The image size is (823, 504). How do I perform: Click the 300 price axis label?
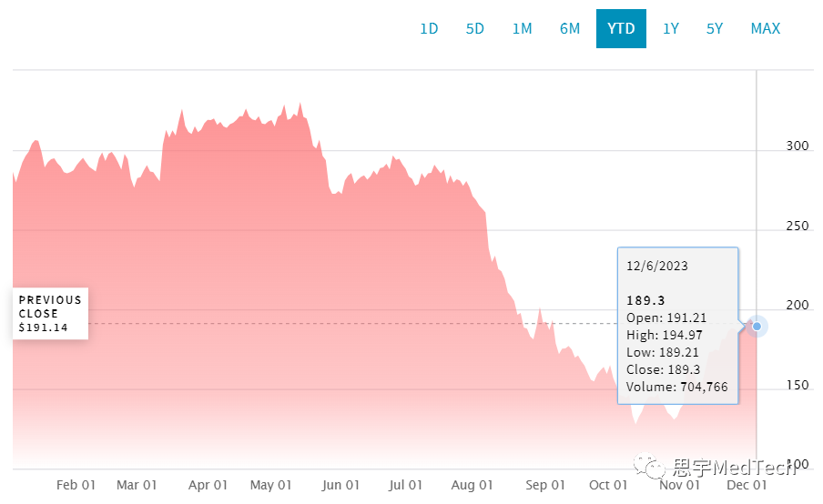point(796,146)
